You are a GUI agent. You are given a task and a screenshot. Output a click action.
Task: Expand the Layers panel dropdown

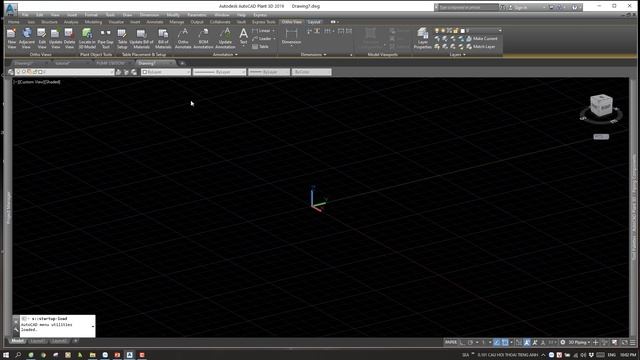(457, 54)
